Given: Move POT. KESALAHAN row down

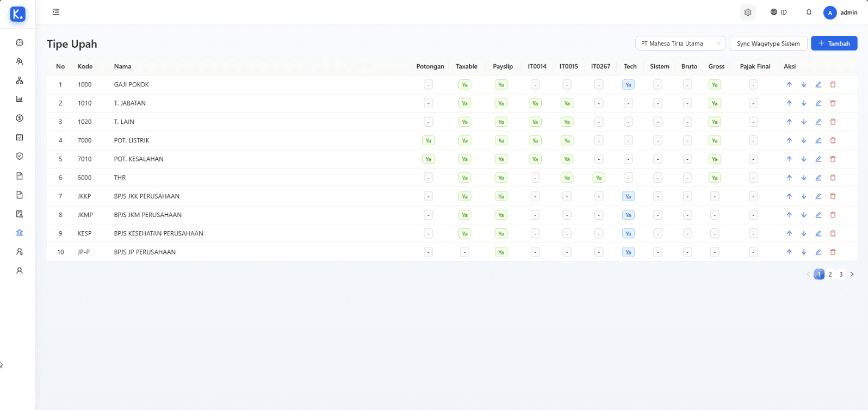Looking at the screenshot, I should point(804,159).
